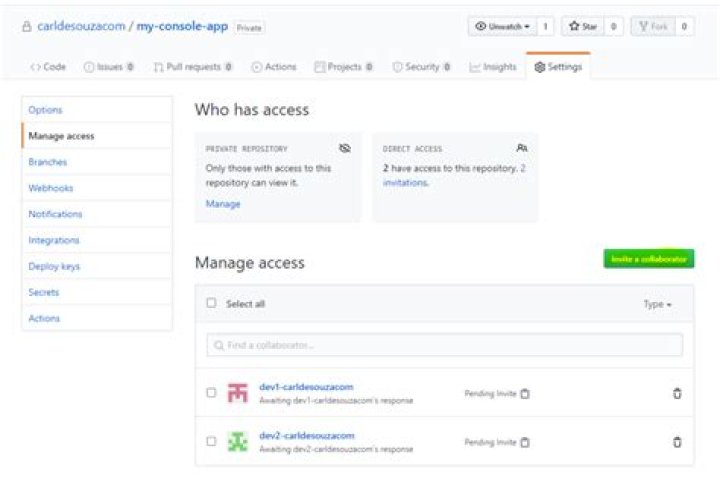Click the Find a collaborator search field

[444, 345]
